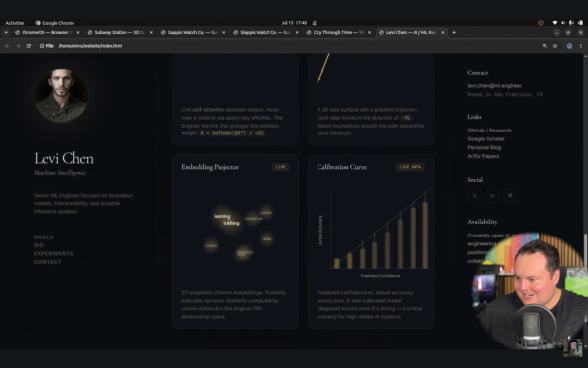Viewport: 588px width, 368px height.
Task: Switch to the City Through Time tab
Action: coord(339,33)
